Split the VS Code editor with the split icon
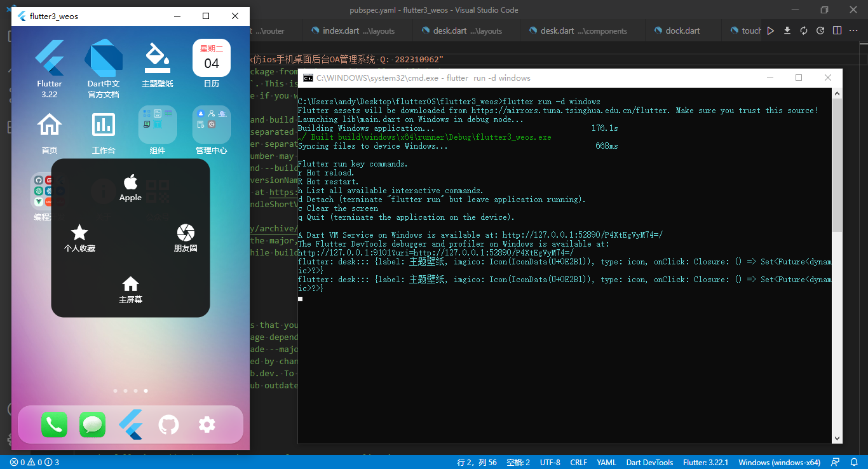 coord(837,31)
